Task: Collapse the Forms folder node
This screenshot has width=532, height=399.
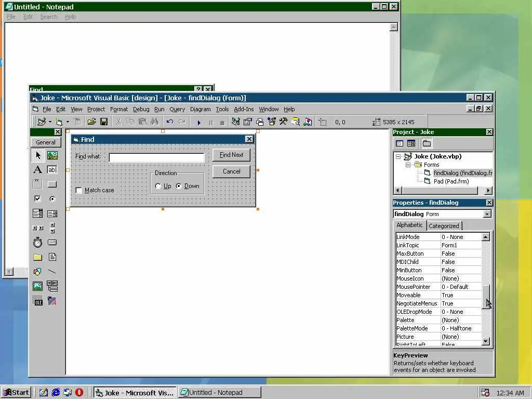Action: tap(408, 165)
